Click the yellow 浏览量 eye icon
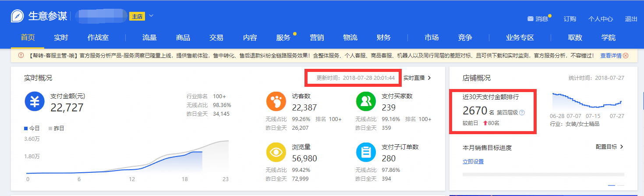 tap(276, 152)
